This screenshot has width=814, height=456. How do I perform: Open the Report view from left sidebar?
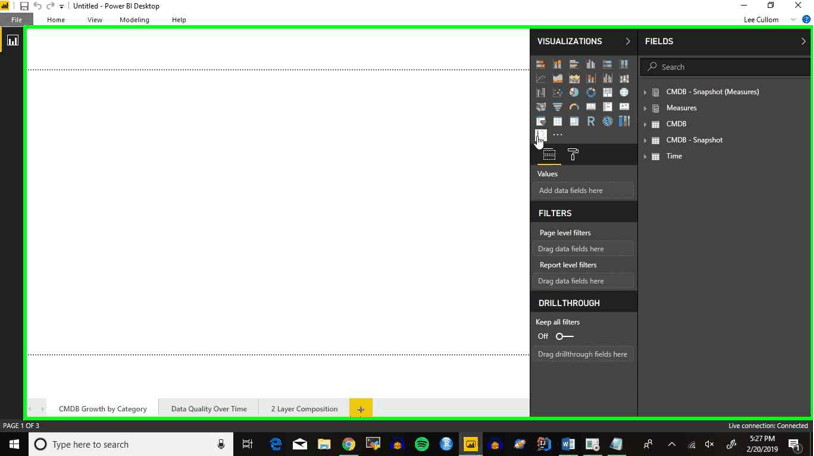point(12,41)
